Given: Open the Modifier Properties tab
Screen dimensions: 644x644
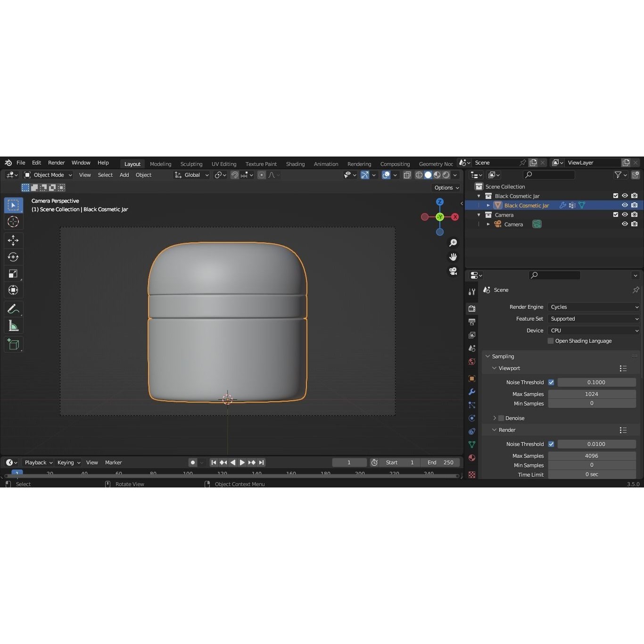Looking at the screenshot, I should click(471, 392).
